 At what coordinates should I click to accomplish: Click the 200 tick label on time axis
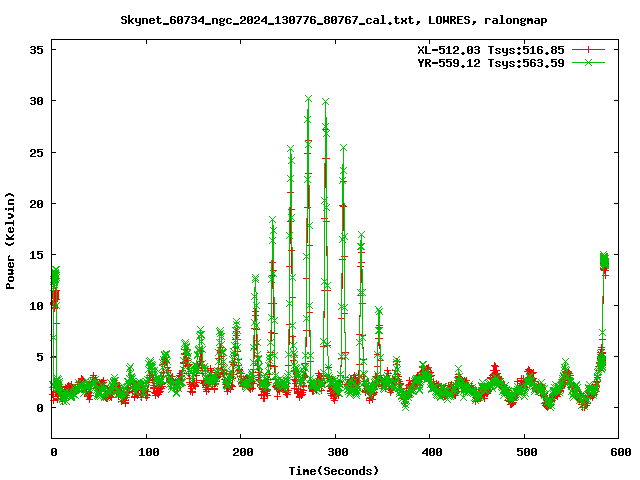242,453
